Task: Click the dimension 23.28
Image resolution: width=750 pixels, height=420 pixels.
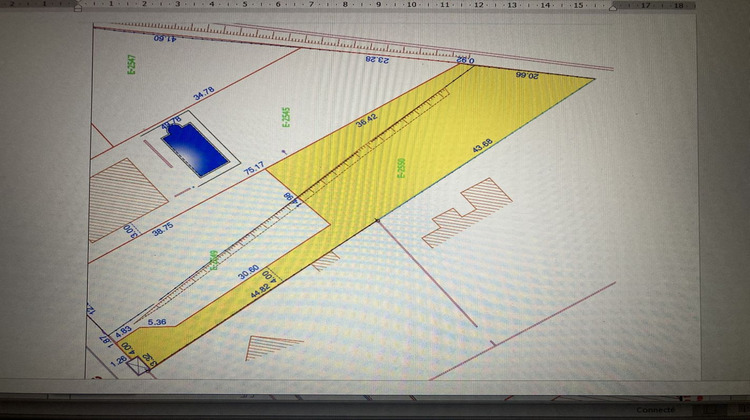Action: [377, 59]
